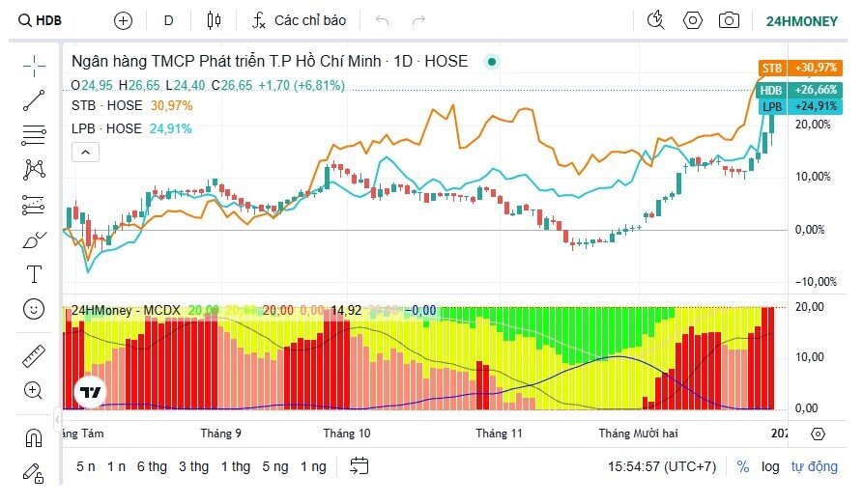This screenshot has width=863, height=504.
Task: Select the crosshair cursor tool
Action: pyautogui.click(x=34, y=66)
